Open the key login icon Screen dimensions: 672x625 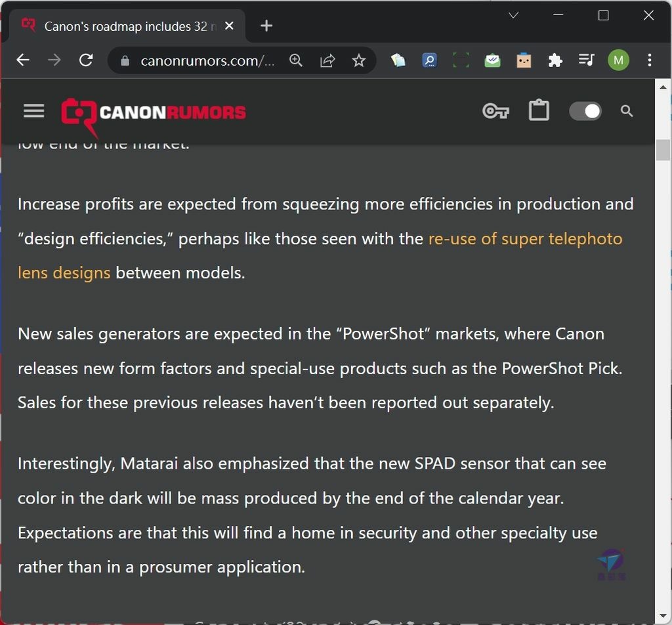tap(495, 111)
